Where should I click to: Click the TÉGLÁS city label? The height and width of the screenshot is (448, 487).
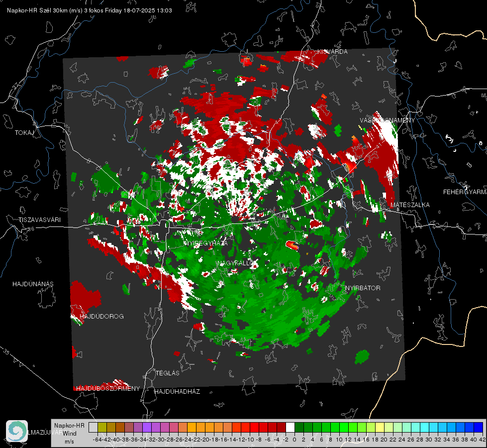tap(168, 373)
